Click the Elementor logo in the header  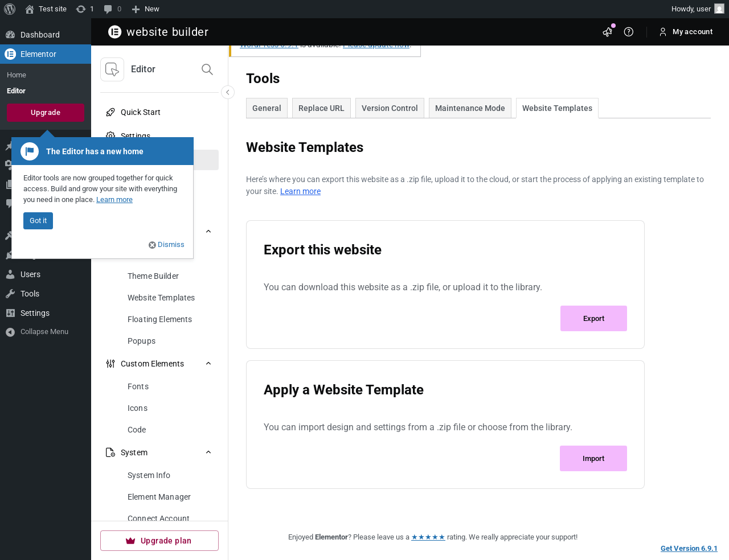[115, 32]
